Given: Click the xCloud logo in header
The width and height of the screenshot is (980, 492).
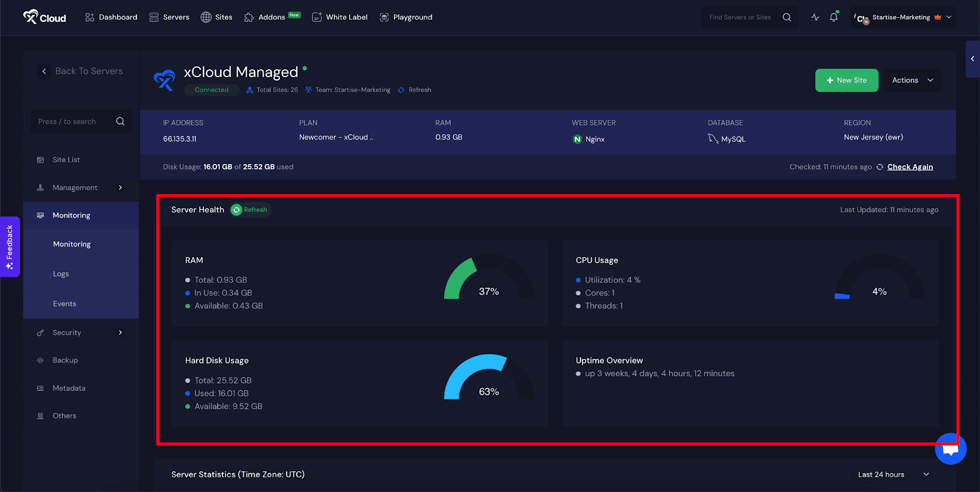Looking at the screenshot, I should 44,17.
